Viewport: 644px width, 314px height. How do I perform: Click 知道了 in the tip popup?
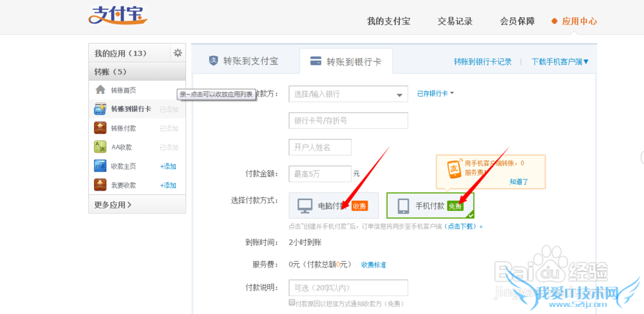pos(518,181)
